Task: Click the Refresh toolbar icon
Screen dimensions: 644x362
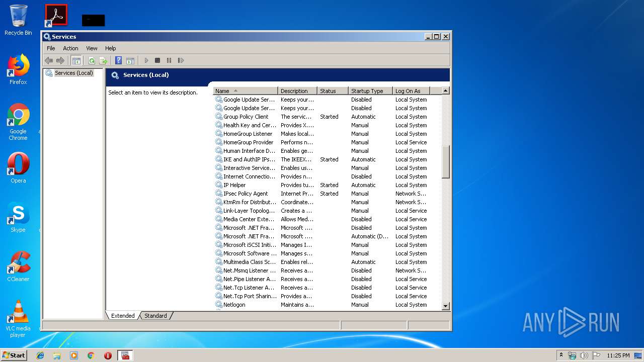Action: click(92, 60)
